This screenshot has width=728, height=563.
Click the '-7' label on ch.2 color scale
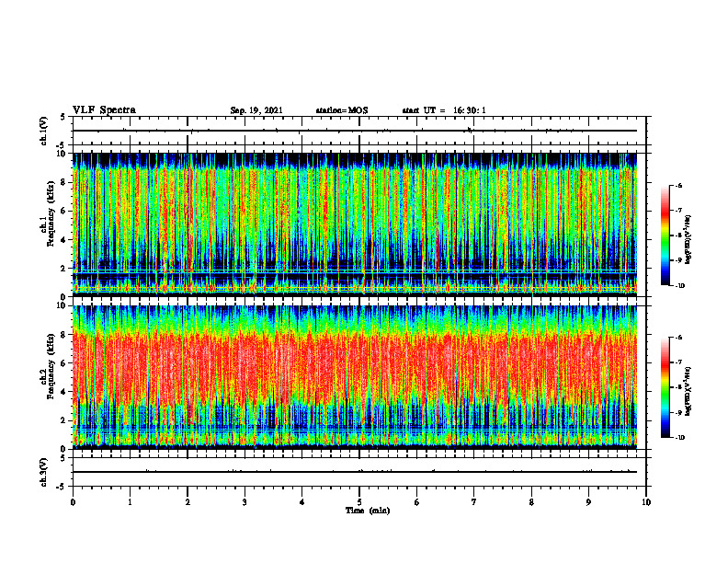point(678,362)
